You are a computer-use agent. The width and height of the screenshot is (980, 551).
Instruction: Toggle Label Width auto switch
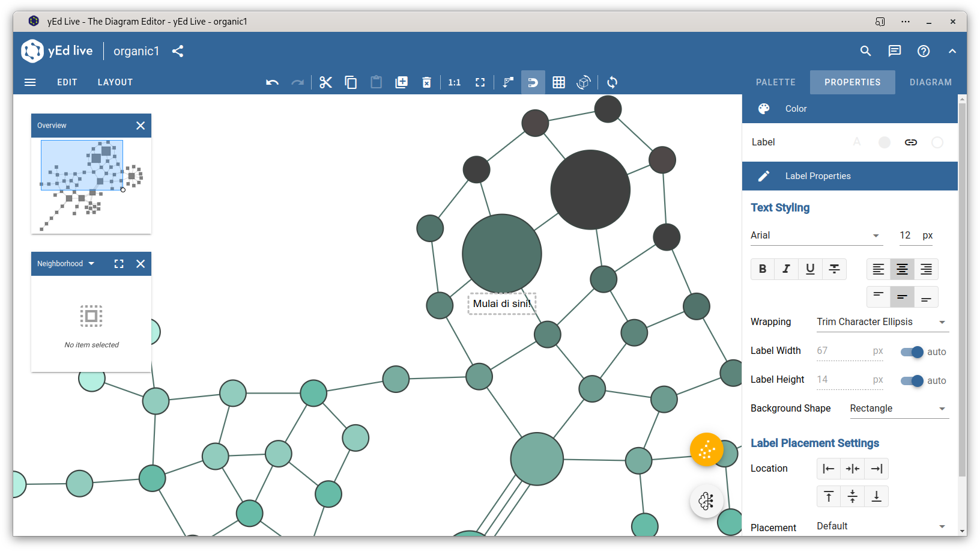912,352
